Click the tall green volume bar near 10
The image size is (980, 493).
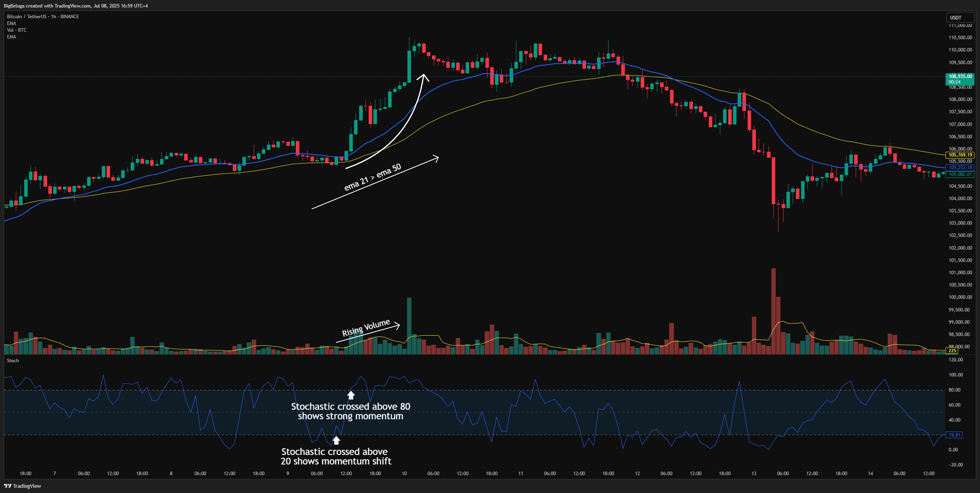409,326
